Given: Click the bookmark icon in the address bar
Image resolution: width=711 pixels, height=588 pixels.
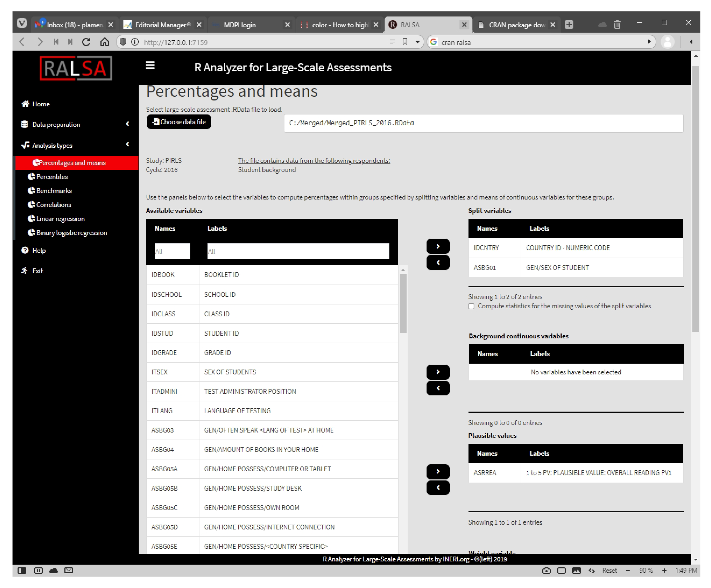Looking at the screenshot, I should [x=405, y=42].
